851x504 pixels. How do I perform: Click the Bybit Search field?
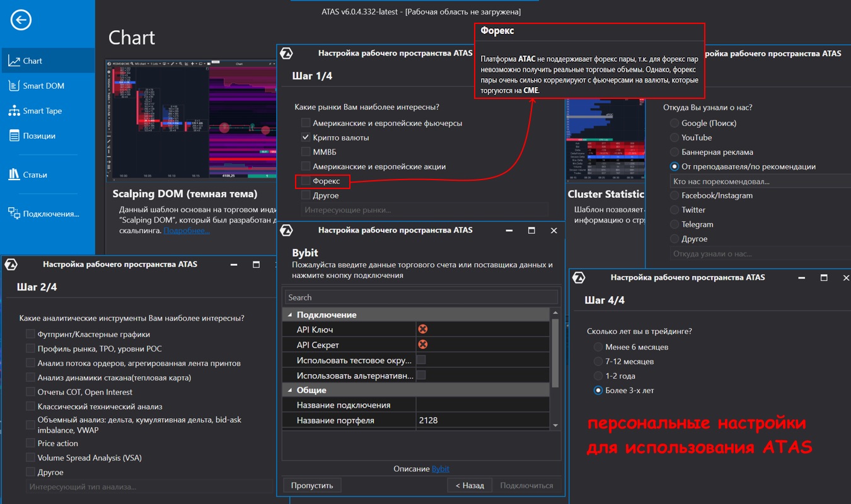pos(421,297)
